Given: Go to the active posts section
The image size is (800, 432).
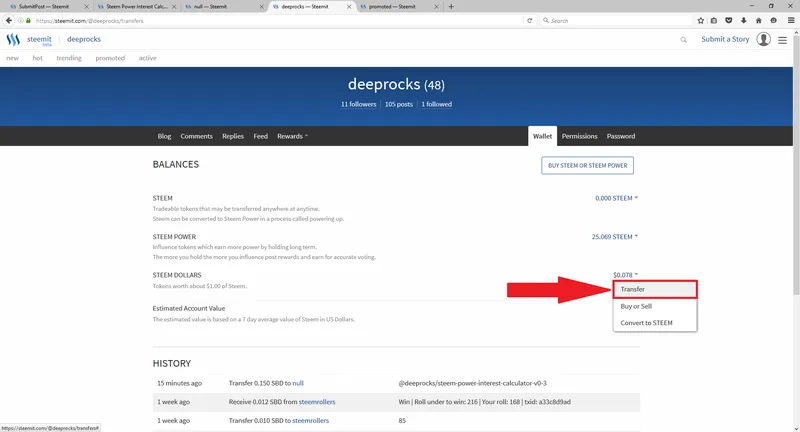Looking at the screenshot, I should coord(147,58).
